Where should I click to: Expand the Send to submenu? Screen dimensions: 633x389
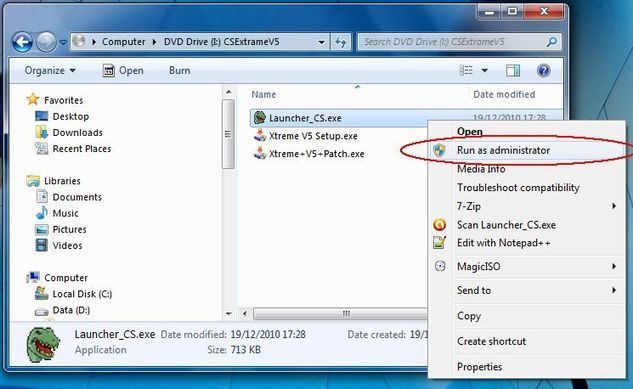coord(527,290)
